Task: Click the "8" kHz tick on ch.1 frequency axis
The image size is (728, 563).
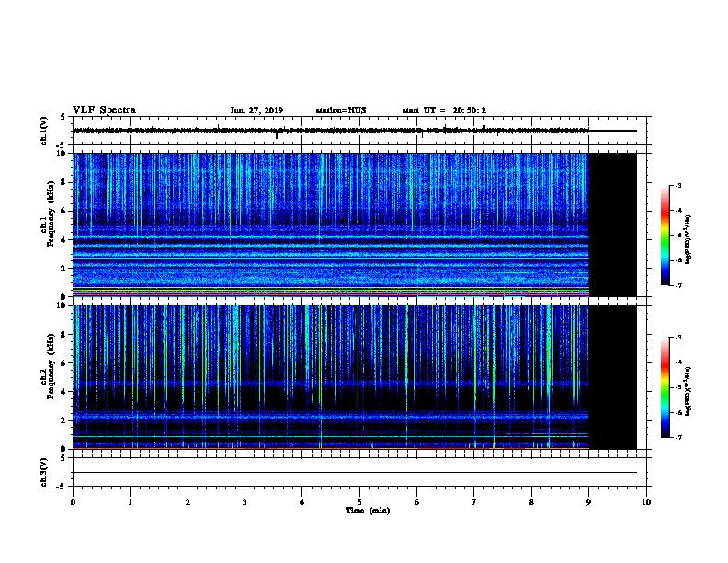Action: coord(64,182)
